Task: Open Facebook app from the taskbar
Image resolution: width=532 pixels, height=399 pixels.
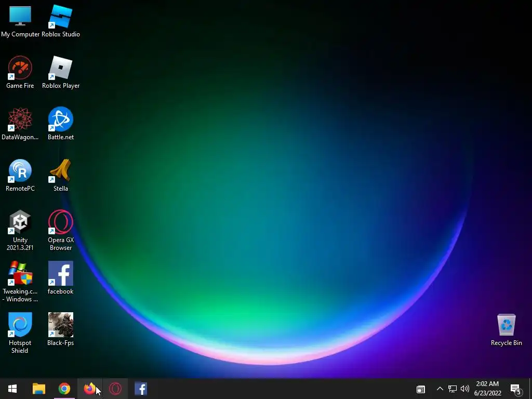Action: [141, 389]
